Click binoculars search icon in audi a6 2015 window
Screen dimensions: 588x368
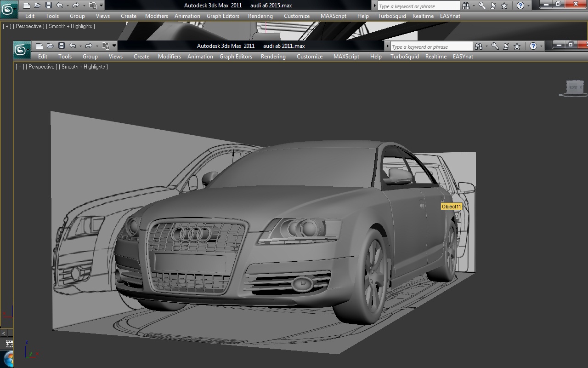[466, 6]
